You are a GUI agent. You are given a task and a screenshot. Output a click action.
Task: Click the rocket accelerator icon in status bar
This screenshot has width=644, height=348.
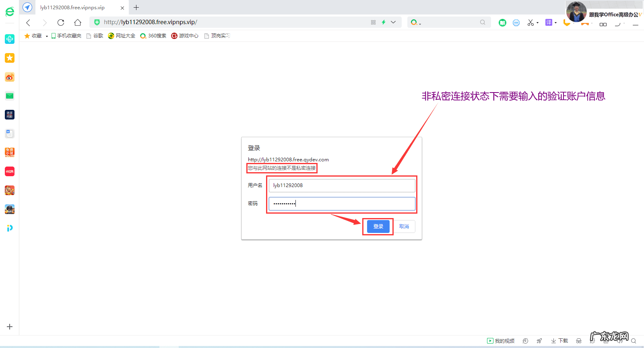click(539, 341)
